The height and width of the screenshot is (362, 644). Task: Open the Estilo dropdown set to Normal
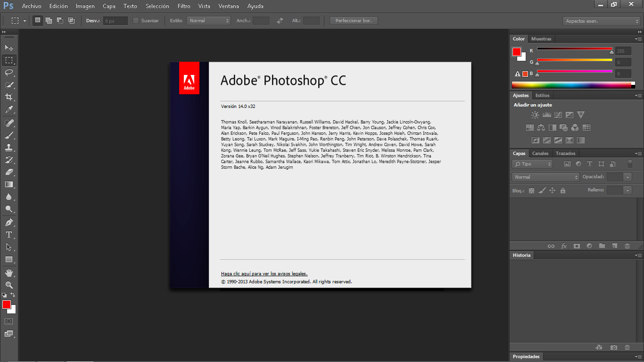208,21
